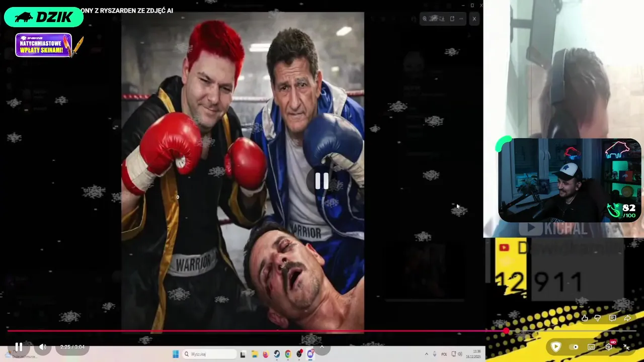The width and height of the screenshot is (644, 362).
Task: Close the image viewer with the X button
Action: pos(474,19)
